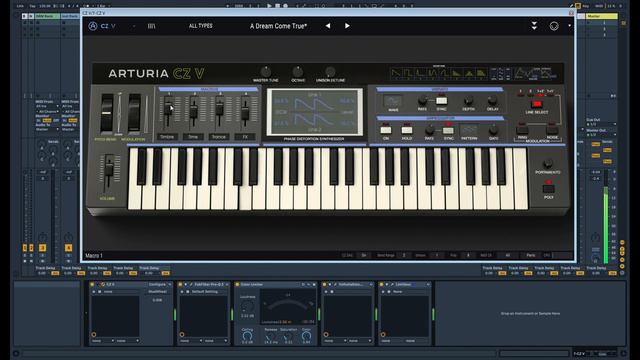Click the Vibrato Delay knob

coord(493,100)
